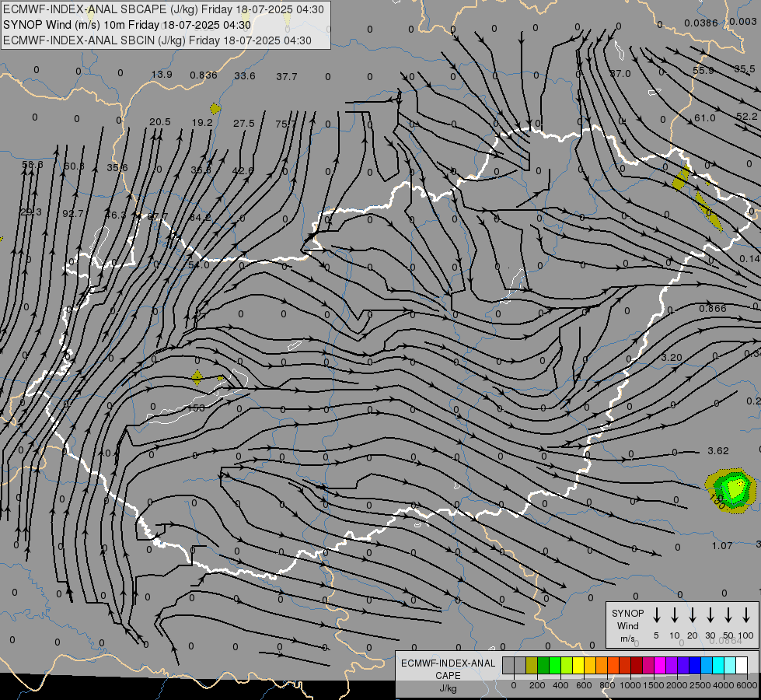Screen dimensions: 761x700
Task: Click the CAPE value 153
Action: coord(196,408)
